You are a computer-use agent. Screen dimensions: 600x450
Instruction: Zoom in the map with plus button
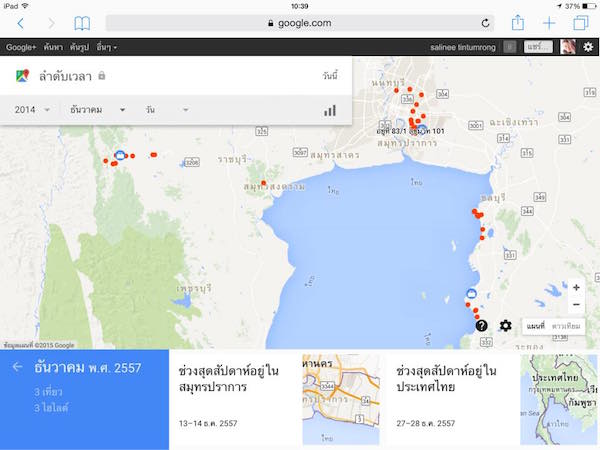pos(576,288)
